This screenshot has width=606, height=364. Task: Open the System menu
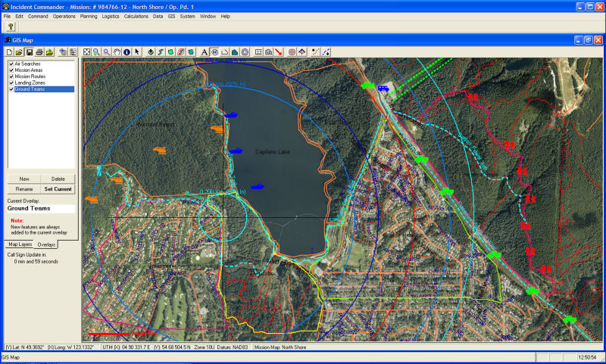pyautogui.click(x=187, y=16)
